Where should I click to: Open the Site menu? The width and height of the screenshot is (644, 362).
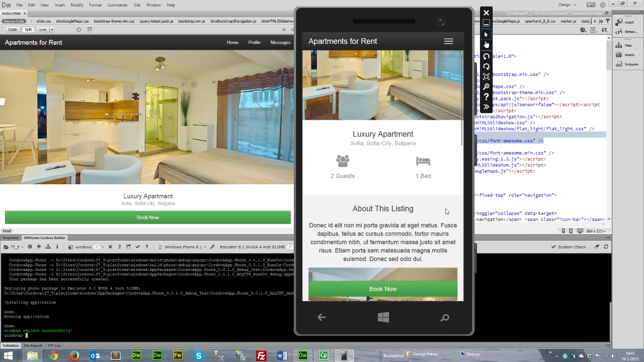pyautogui.click(x=137, y=5)
